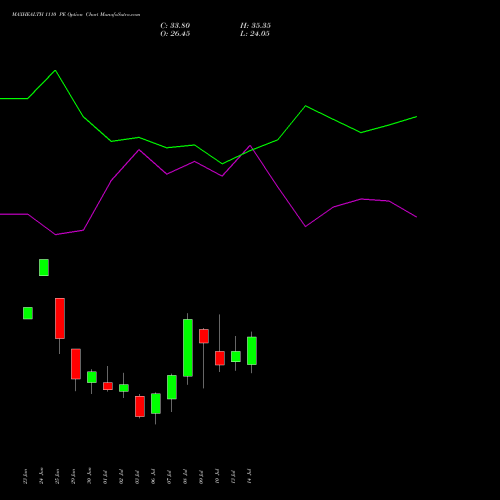Click the red candlestick for 10 Jul

coord(220,358)
